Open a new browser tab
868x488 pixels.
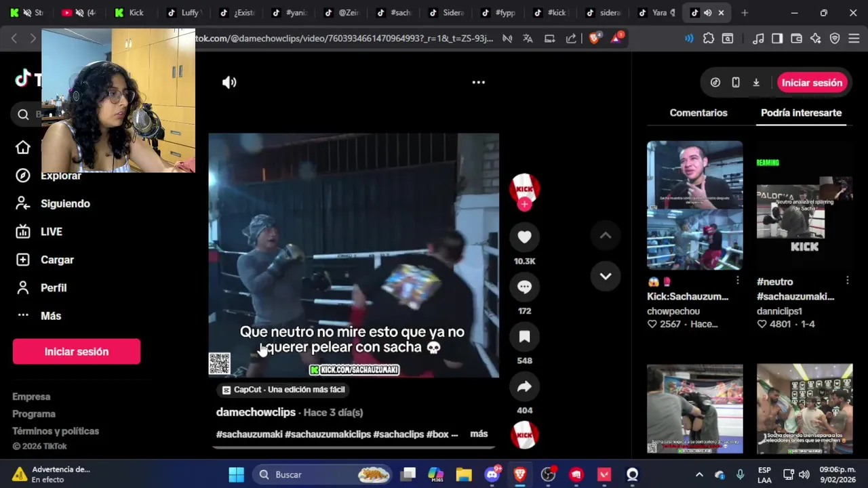(745, 13)
